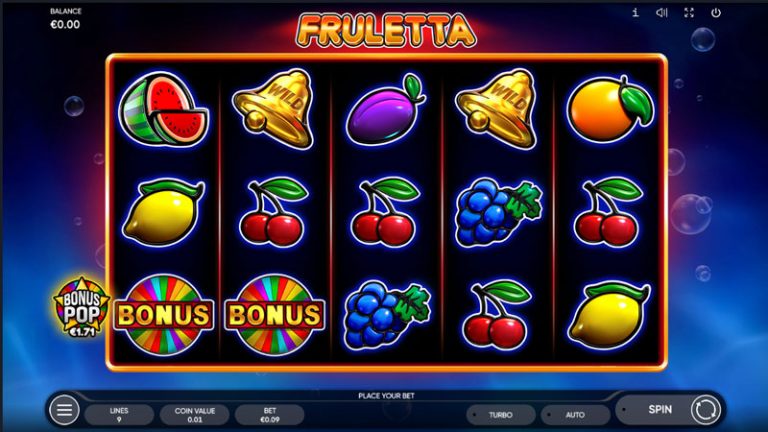Image resolution: width=768 pixels, height=432 pixels.
Task: Click the purple plum symbol
Action: (386, 110)
